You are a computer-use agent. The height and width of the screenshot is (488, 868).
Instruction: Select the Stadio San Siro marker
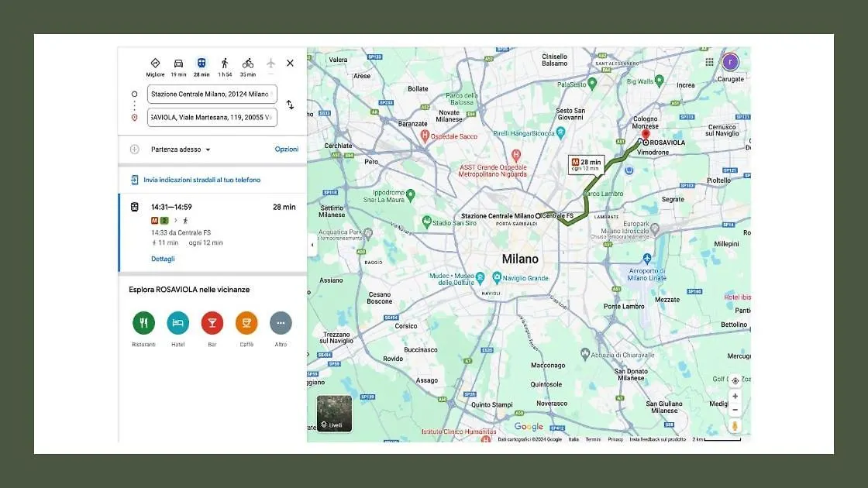pos(427,222)
